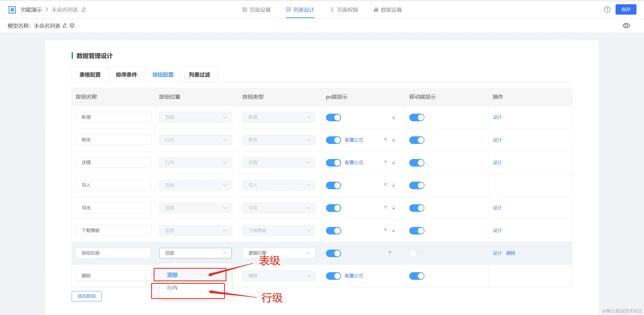Switch to 表格配置 tab
The width and height of the screenshot is (644, 315).
(90, 75)
